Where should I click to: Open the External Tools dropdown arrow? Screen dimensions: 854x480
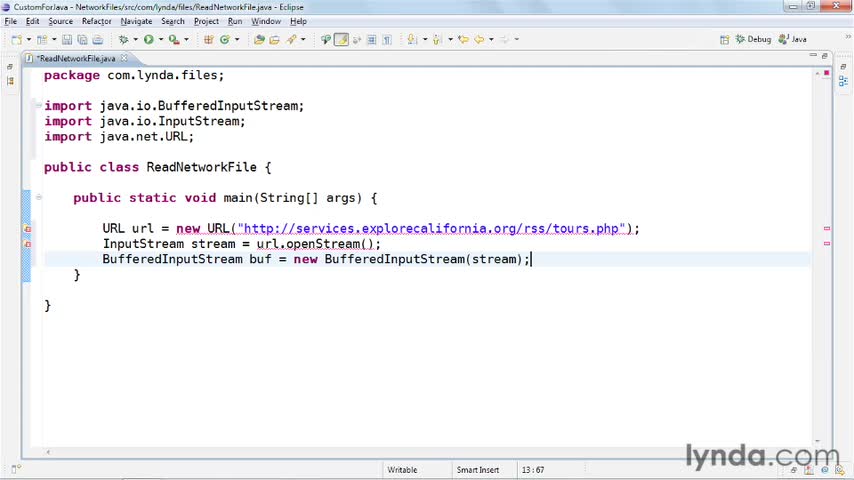click(x=186, y=39)
